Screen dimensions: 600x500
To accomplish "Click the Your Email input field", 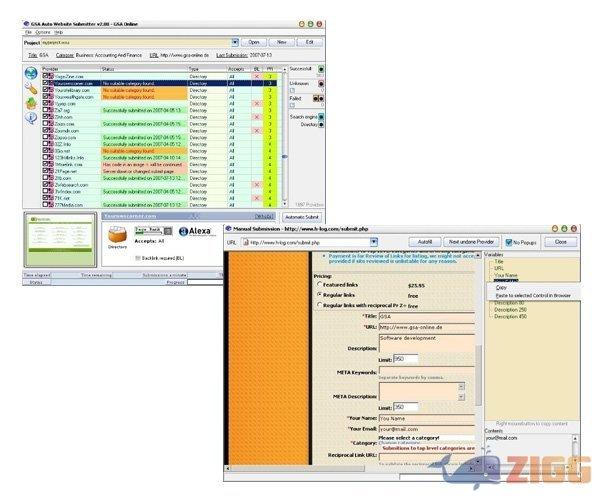I will pos(427,429).
